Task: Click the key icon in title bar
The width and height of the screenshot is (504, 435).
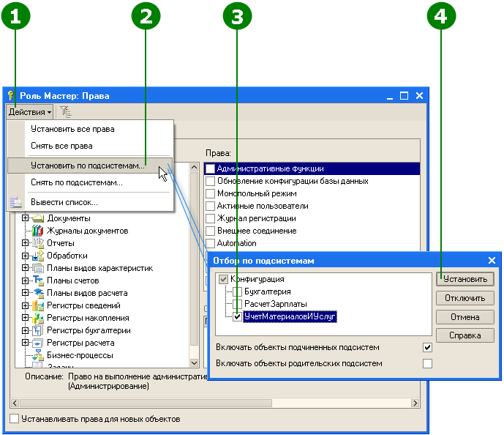Action: (x=11, y=95)
